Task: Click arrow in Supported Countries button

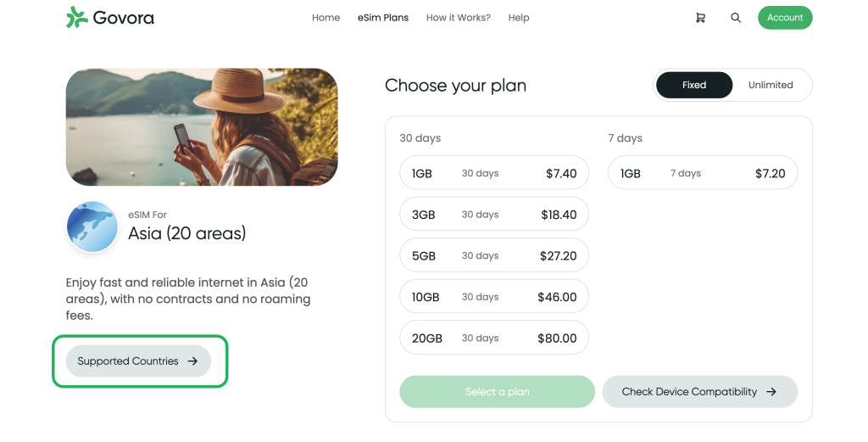Action: coord(192,361)
